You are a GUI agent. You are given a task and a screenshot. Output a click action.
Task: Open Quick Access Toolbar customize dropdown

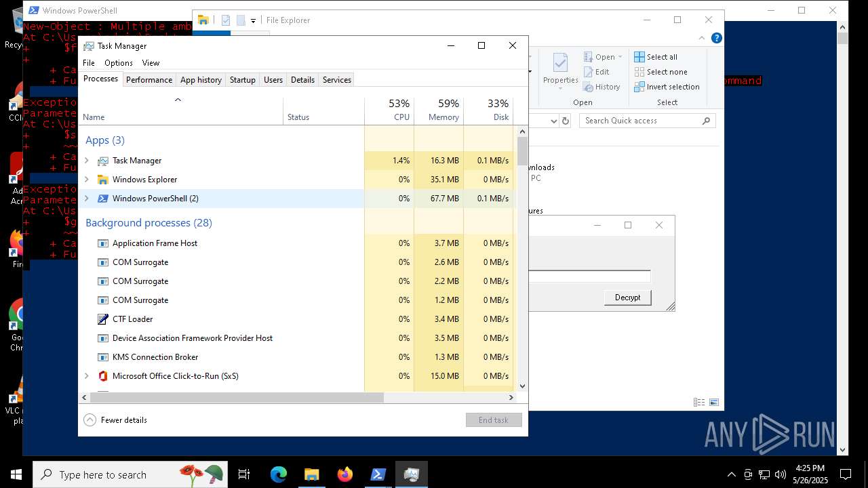tap(253, 20)
